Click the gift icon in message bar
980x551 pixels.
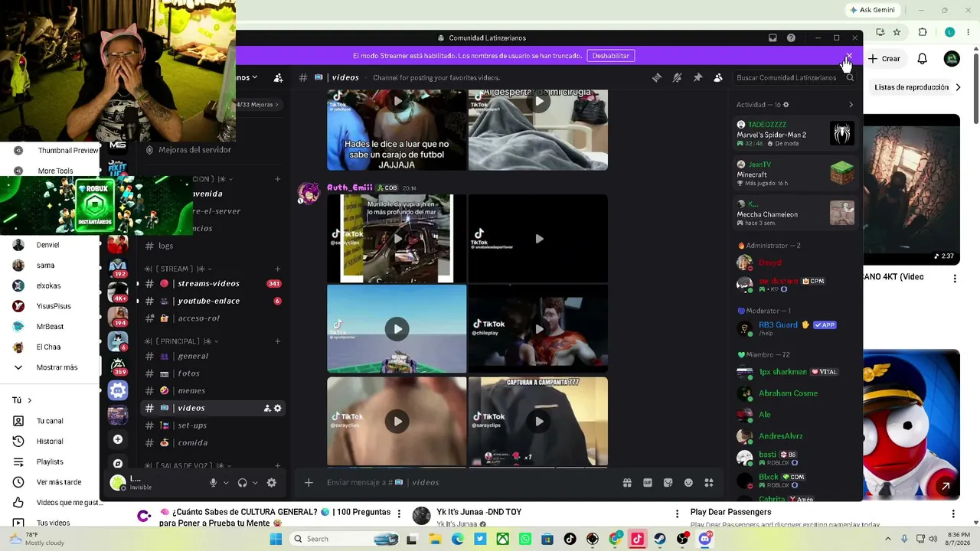pos(627,482)
